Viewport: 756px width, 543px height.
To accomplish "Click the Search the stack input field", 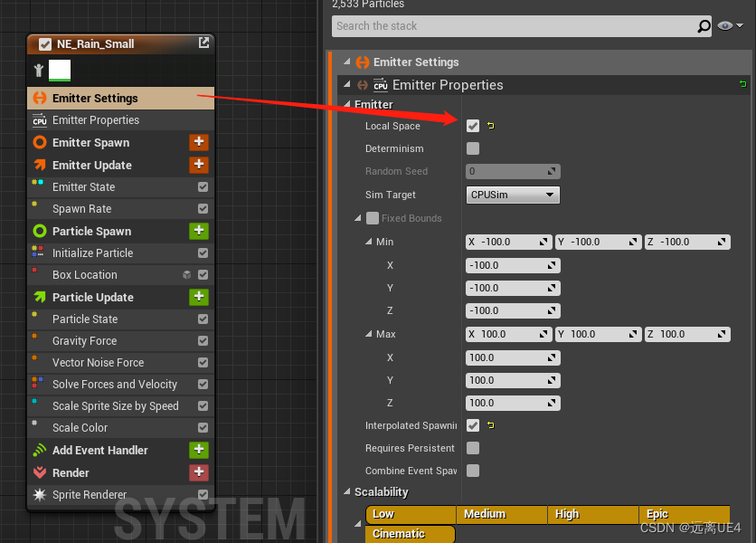I will 515,27.
